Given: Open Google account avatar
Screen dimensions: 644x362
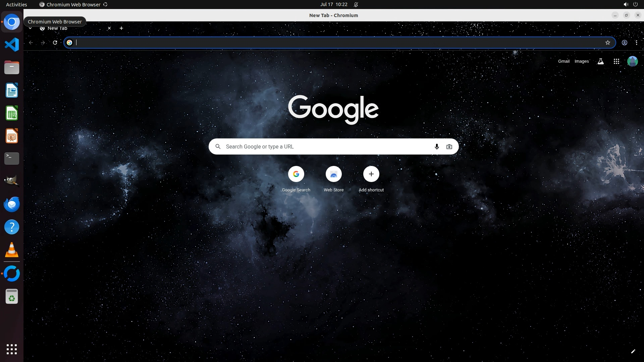Looking at the screenshot, I should (632, 61).
